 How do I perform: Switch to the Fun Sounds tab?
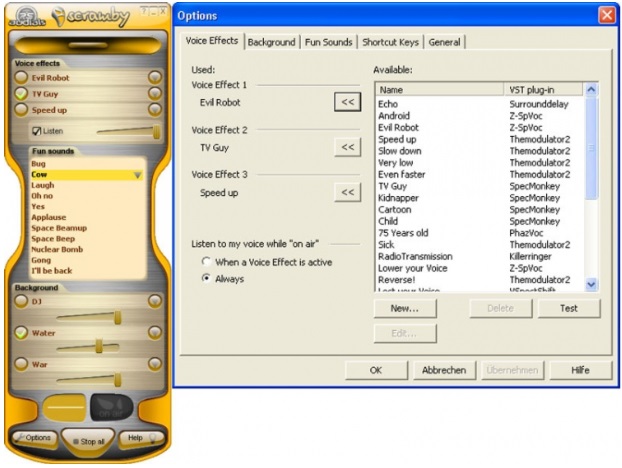pos(328,42)
